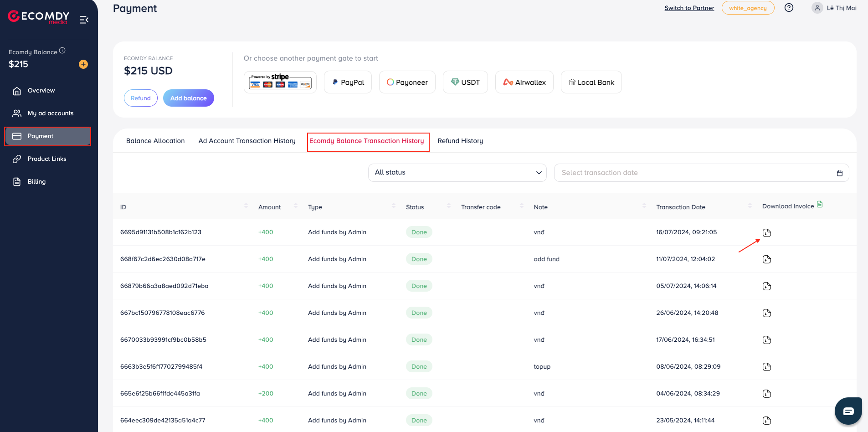
Task: Click the Add balance button
Action: (x=189, y=98)
